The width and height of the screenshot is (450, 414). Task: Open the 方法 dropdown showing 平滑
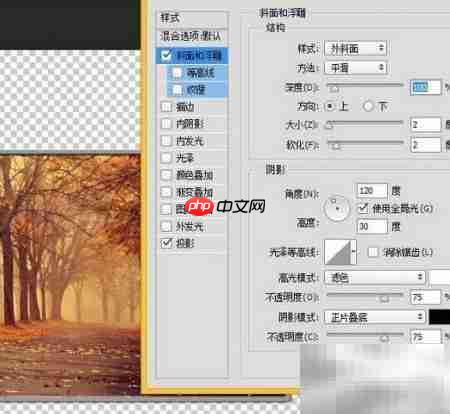[355, 68]
